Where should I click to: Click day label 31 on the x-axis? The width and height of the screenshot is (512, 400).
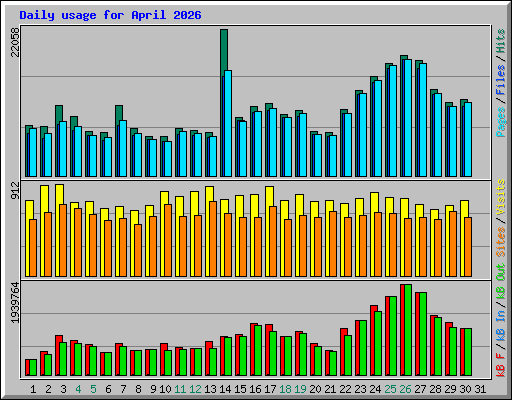click(480, 389)
